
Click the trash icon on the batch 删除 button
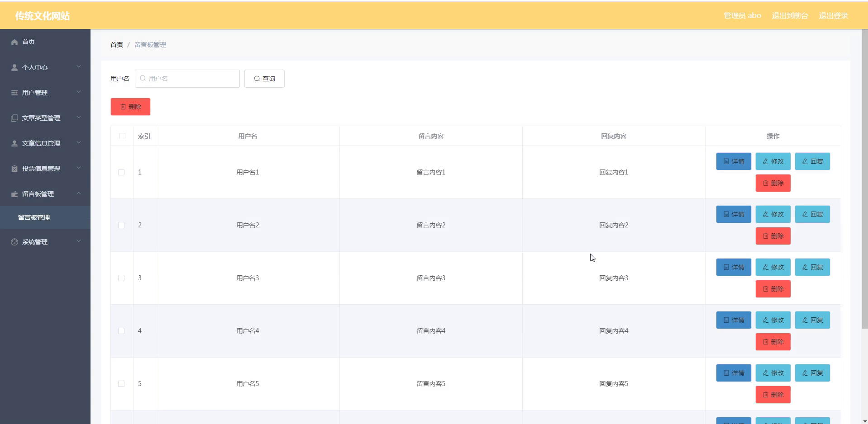(x=123, y=107)
